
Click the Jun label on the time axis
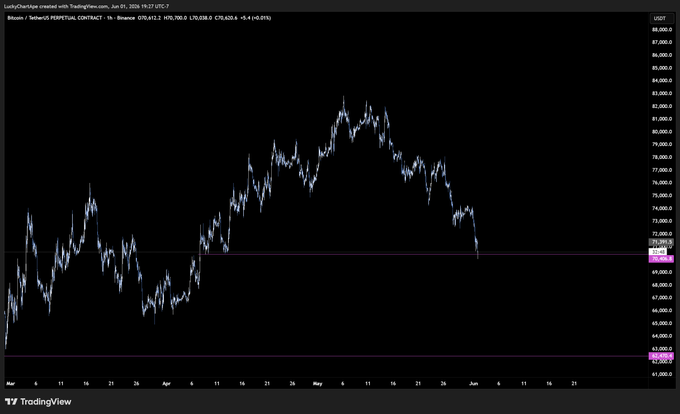[474, 384]
